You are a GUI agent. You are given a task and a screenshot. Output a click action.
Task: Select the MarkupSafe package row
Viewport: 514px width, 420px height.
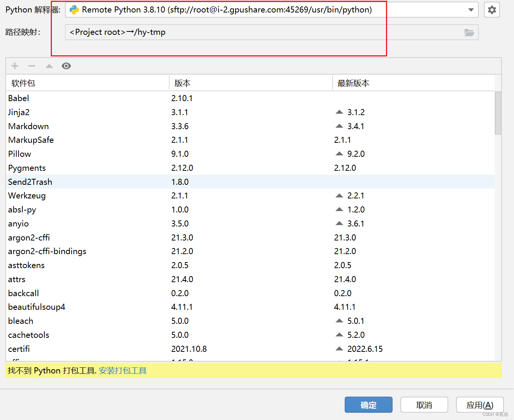coord(250,140)
